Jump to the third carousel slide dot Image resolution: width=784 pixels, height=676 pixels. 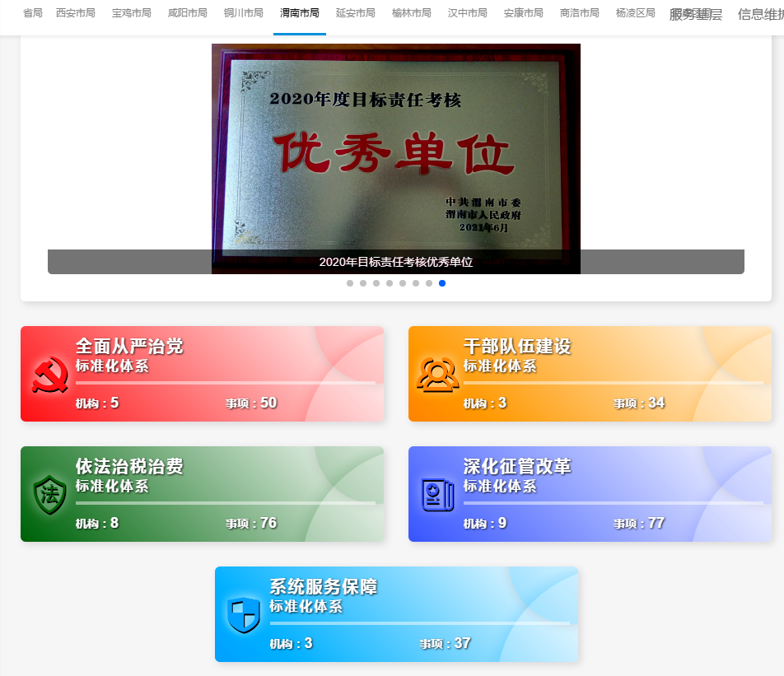click(376, 283)
